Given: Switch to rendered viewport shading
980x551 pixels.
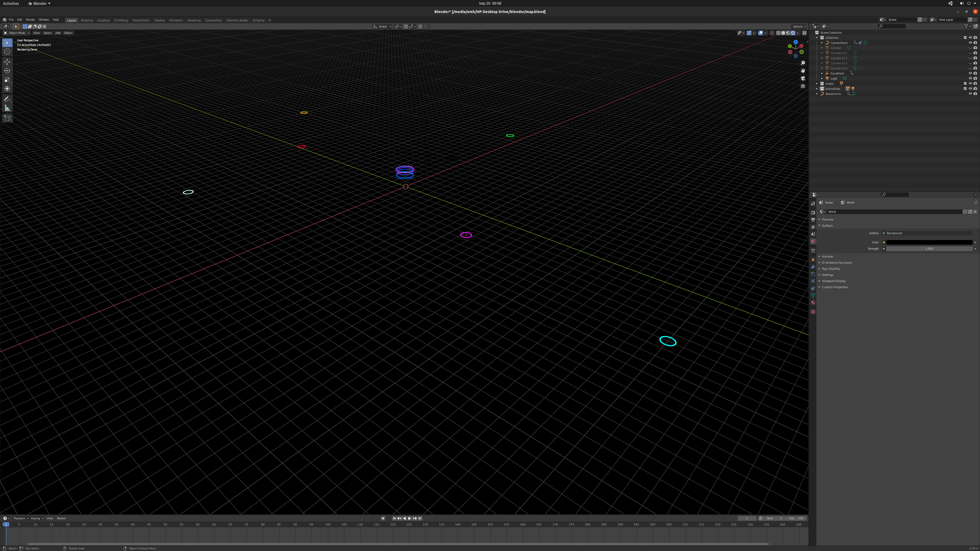Looking at the screenshot, I should coord(793,33).
